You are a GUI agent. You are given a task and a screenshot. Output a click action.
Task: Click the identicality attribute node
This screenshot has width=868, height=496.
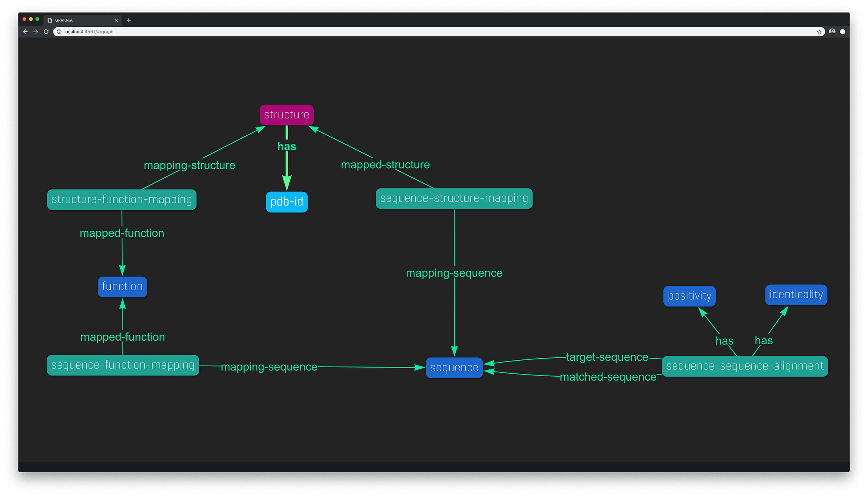pos(796,295)
